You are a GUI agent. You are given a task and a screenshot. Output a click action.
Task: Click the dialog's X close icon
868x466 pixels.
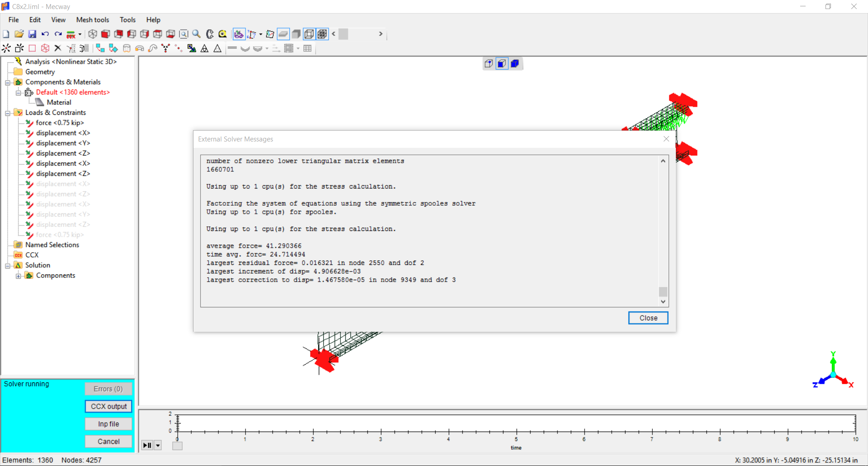666,139
